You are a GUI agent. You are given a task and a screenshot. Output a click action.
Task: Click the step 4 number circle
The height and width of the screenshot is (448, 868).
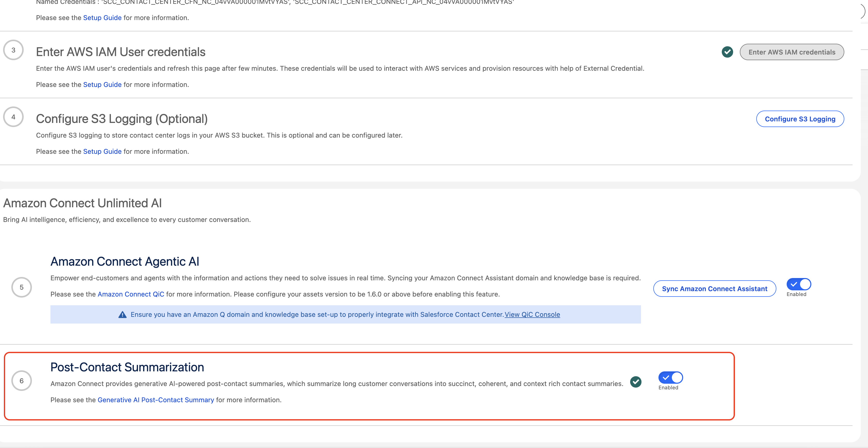click(13, 117)
